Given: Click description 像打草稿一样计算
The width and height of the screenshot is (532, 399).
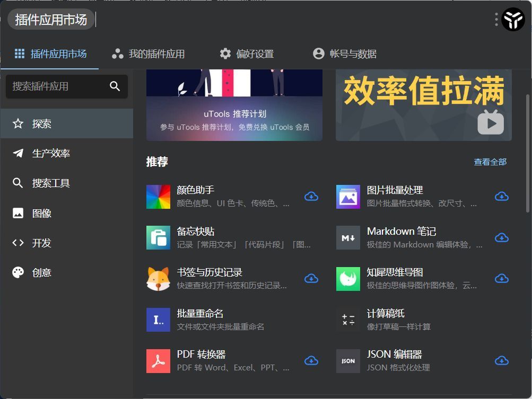Looking at the screenshot, I should tap(399, 327).
